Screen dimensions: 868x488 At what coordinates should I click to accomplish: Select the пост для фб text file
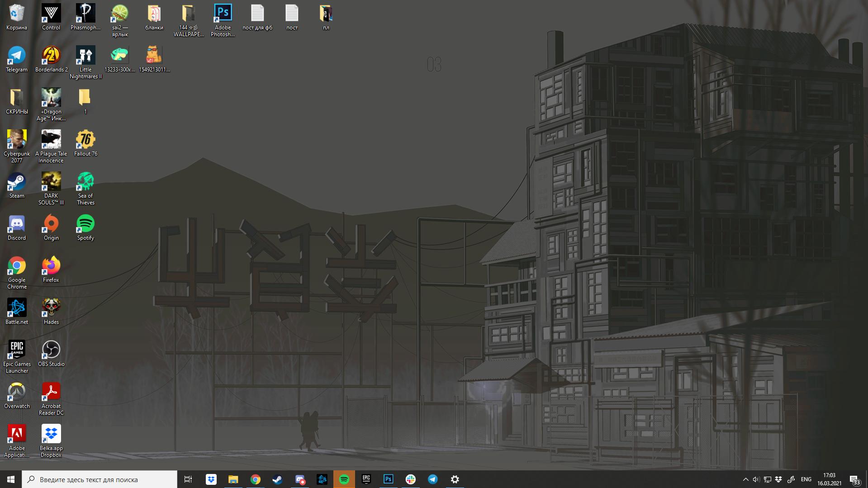pos(257,18)
